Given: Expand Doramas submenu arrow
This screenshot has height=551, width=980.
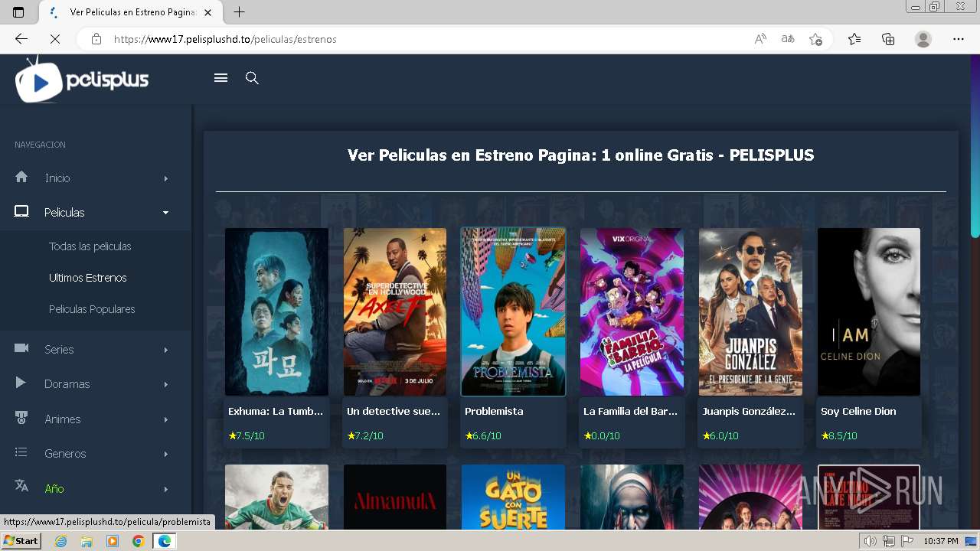Looking at the screenshot, I should pyautogui.click(x=165, y=384).
